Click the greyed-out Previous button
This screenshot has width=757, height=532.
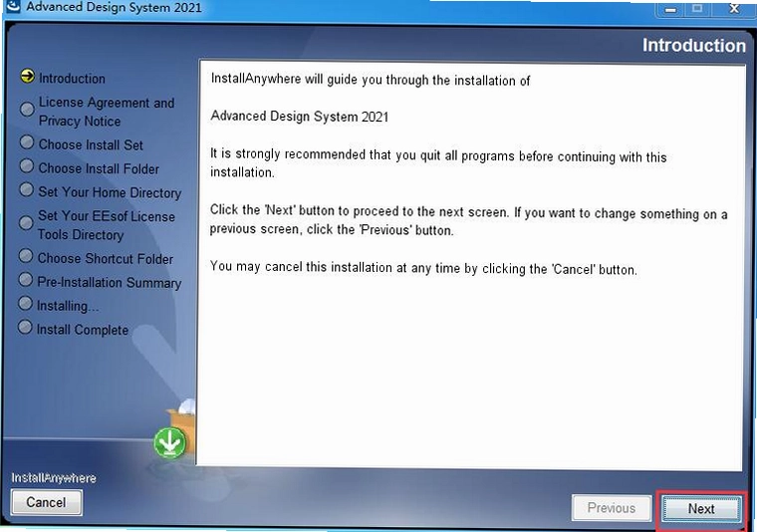612,508
